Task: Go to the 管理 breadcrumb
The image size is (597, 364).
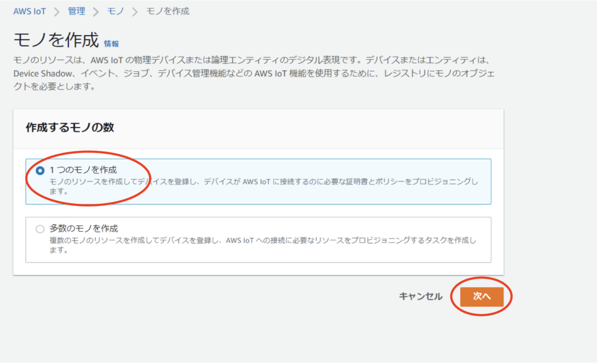Action: pyautogui.click(x=77, y=11)
